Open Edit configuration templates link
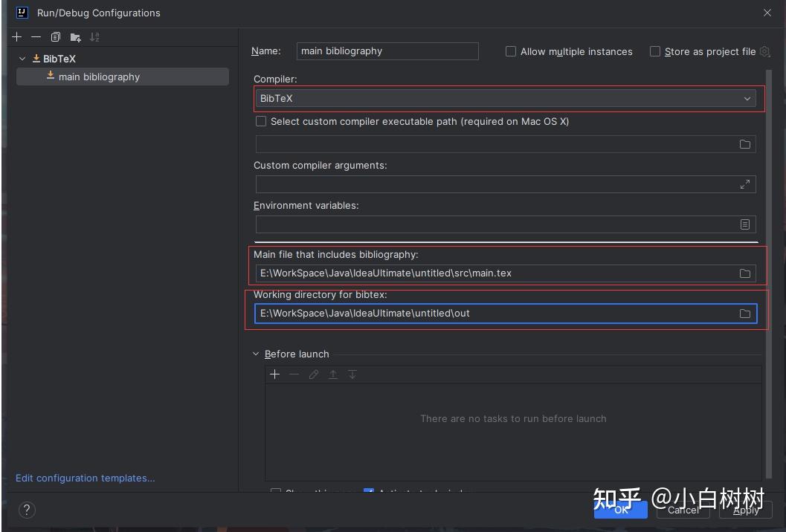Screen dimensions: 786x532 [x=86, y=478]
